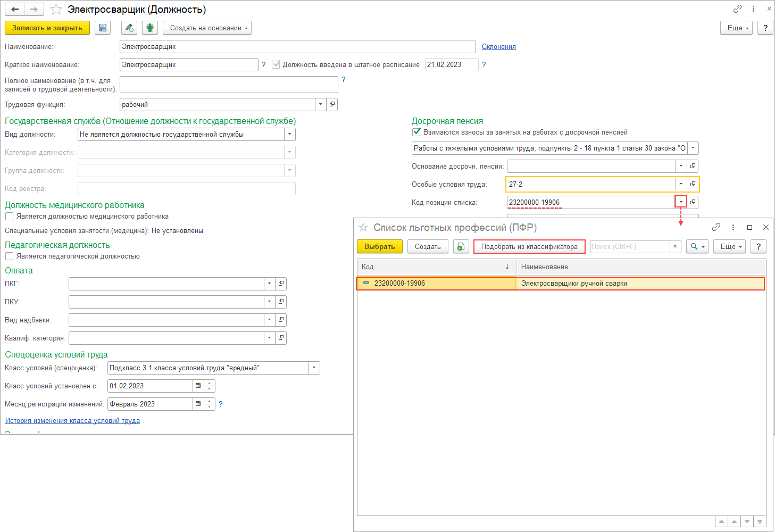Image resolution: width=775 pixels, height=532 pixels.
Task: Toggle Должность введена в штатное расписание
Action: point(276,64)
